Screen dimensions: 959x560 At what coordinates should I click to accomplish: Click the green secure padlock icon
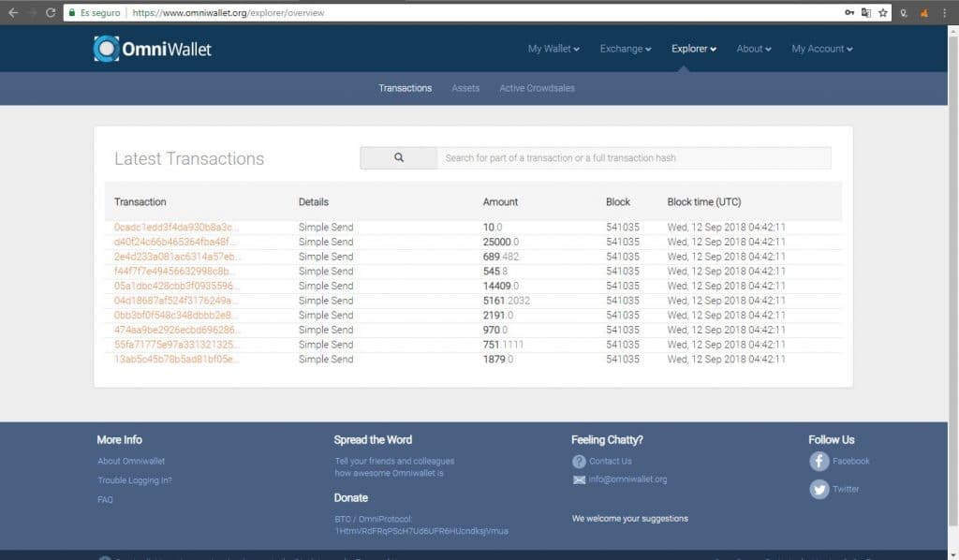pos(72,12)
